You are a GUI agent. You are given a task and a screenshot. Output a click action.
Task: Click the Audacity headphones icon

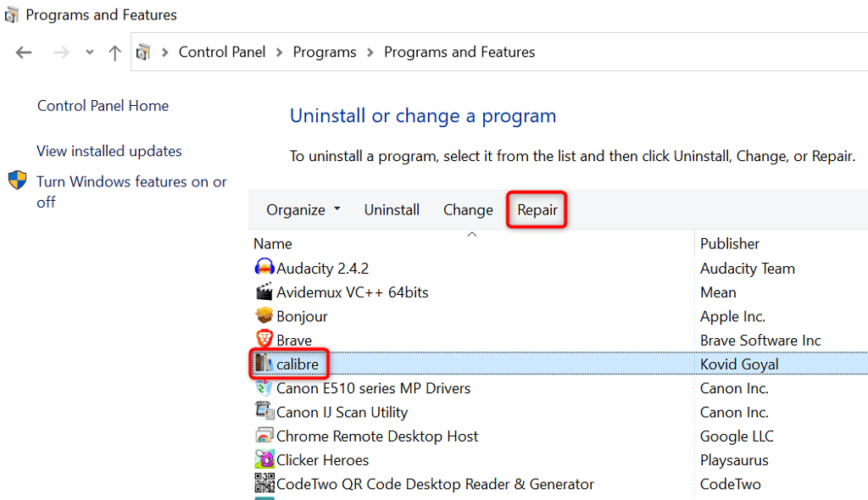click(x=264, y=268)
